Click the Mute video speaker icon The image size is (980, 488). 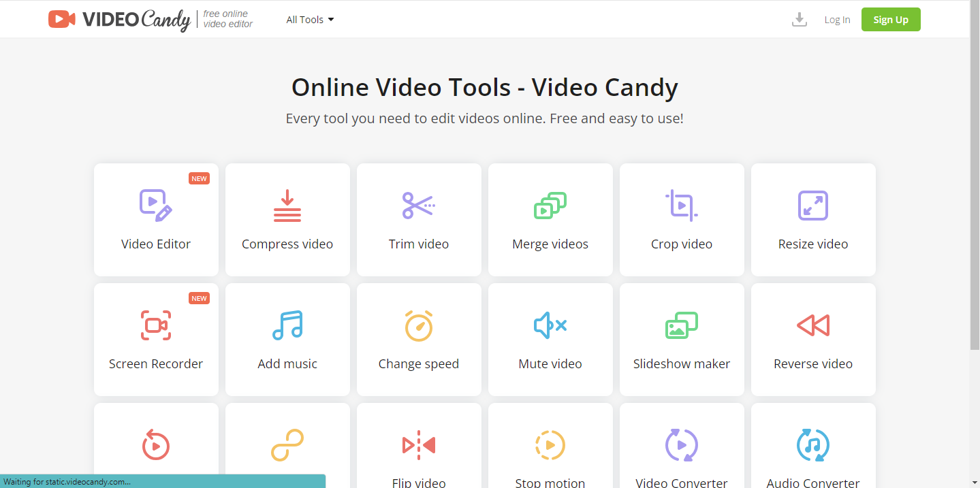(x=550, y=325)
